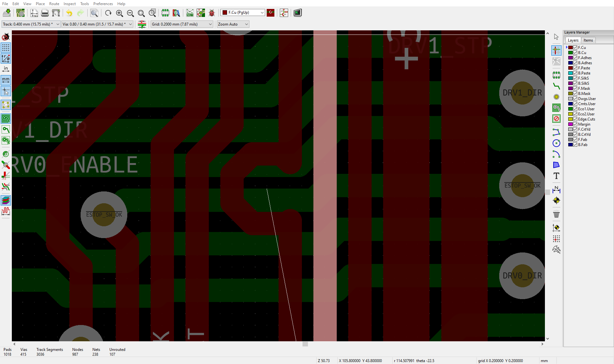Uncheck B.Mask layer checkbox
This screenshot has height=364, width=614.
coord(575,94)
